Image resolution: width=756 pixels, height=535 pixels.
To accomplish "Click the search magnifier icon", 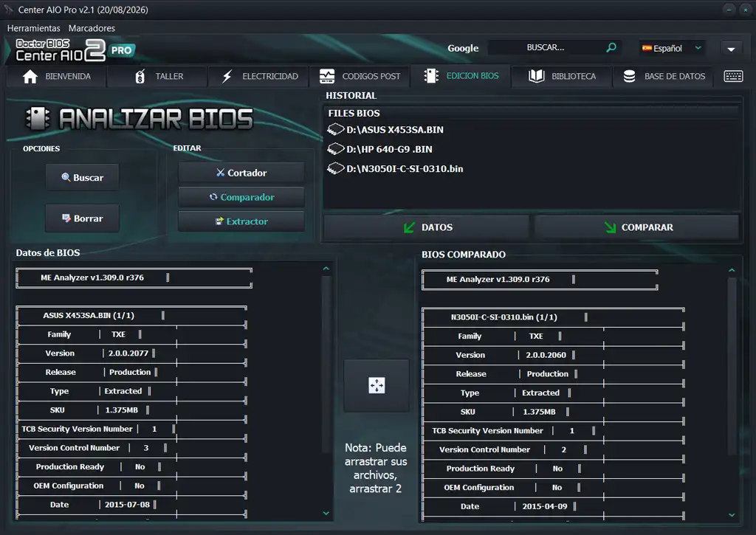I will coord(611,47).
